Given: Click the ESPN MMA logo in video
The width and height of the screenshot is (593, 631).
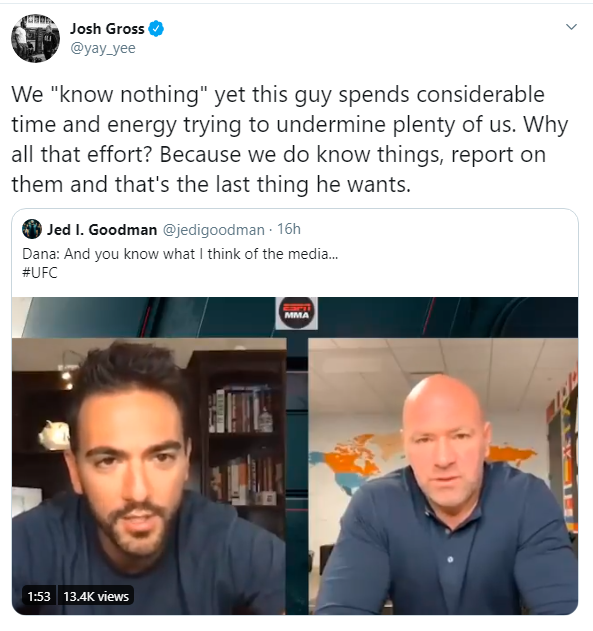Looking at the screenshot, I should (x=296, y=313).
